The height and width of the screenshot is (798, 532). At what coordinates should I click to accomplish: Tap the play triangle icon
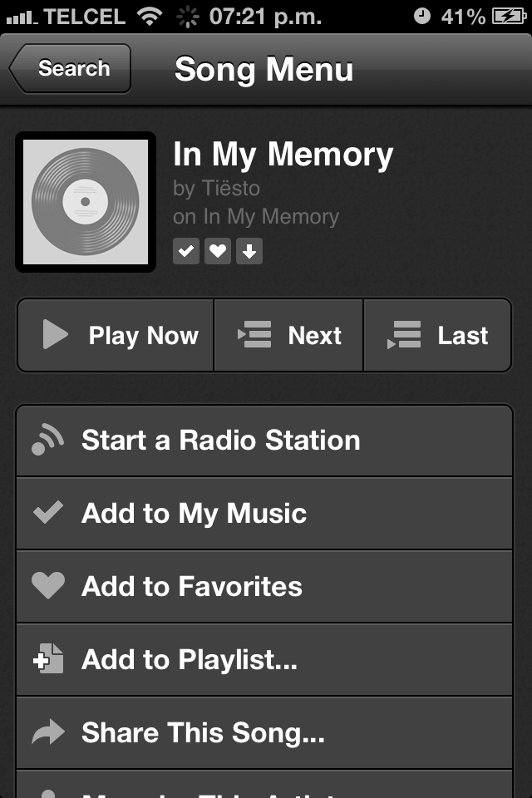[x=55, y=335]
